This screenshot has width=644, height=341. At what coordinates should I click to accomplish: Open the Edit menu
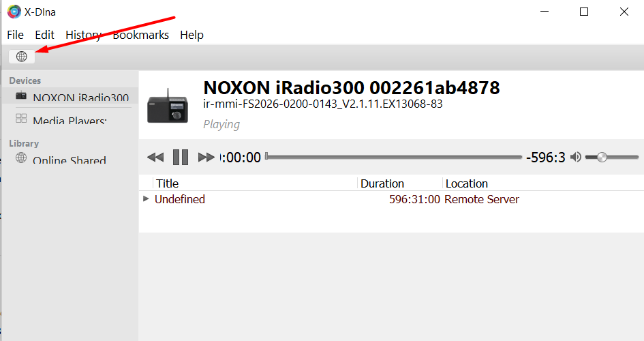tap(44, 35)
